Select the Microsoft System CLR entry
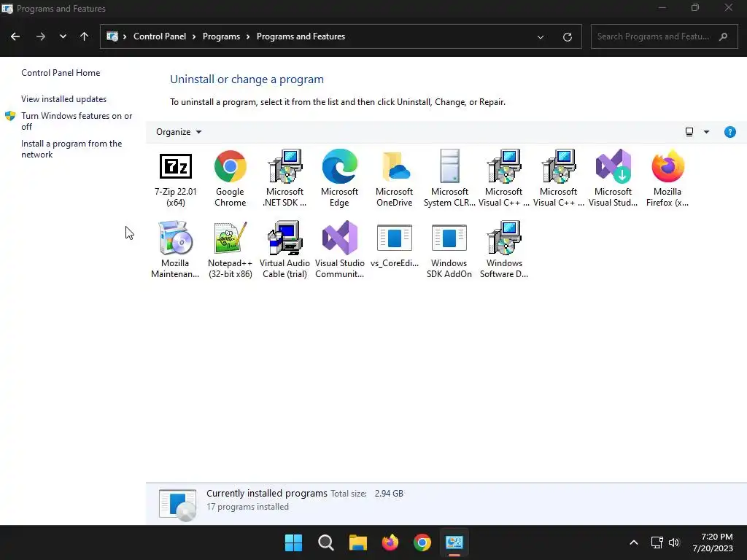The height and width of the screenshot is (560, 747). [x=449, y=178]
